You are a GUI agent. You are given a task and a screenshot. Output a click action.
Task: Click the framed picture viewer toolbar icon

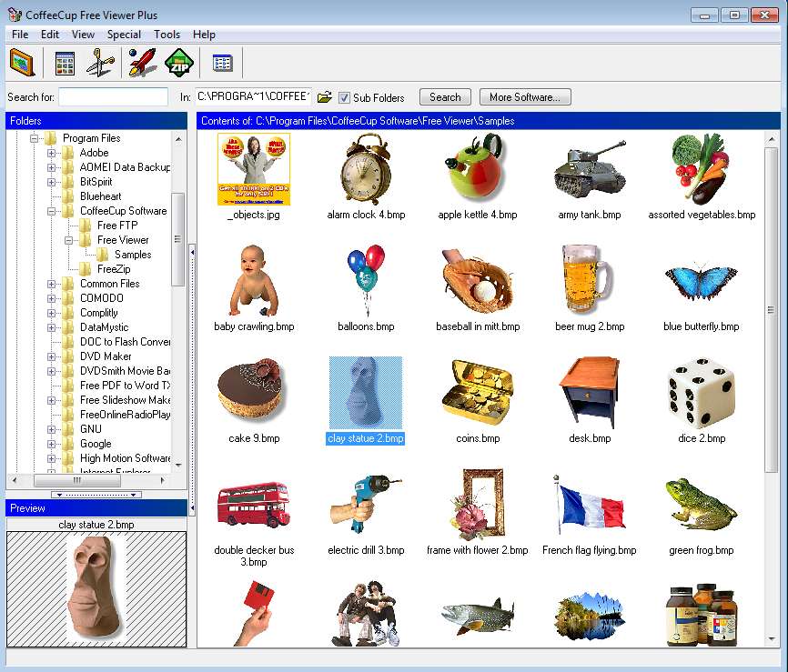tap(22, 63)
